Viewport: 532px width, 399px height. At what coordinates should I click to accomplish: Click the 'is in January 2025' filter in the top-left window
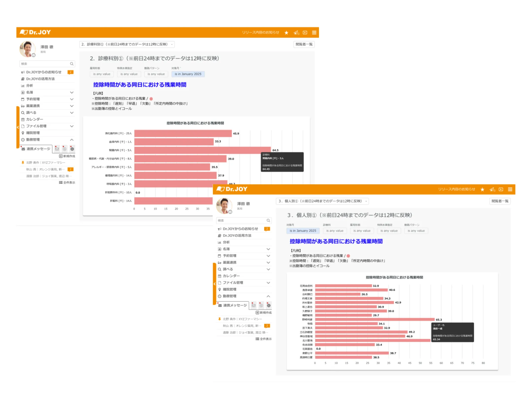pyautogui.click(x=188, y=74)
